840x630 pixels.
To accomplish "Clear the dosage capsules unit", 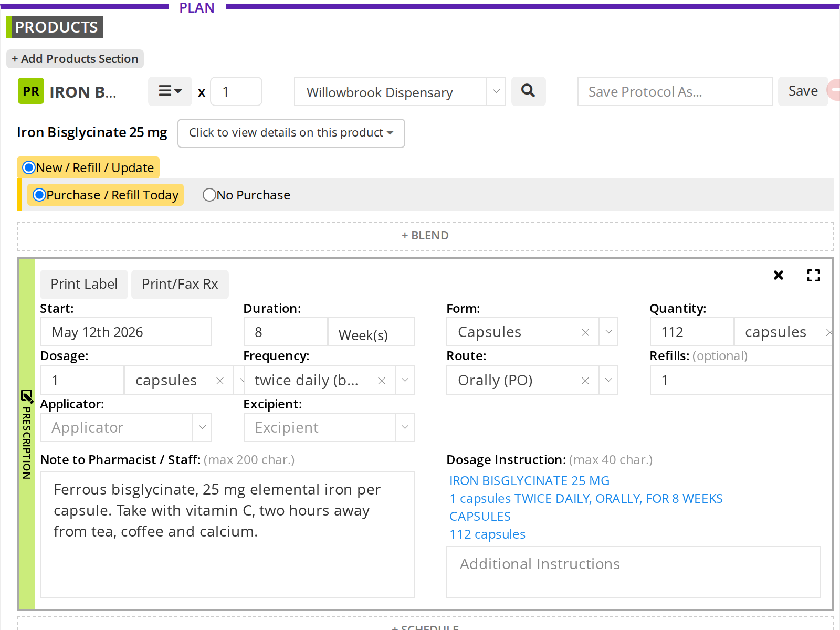I will 220,381.
